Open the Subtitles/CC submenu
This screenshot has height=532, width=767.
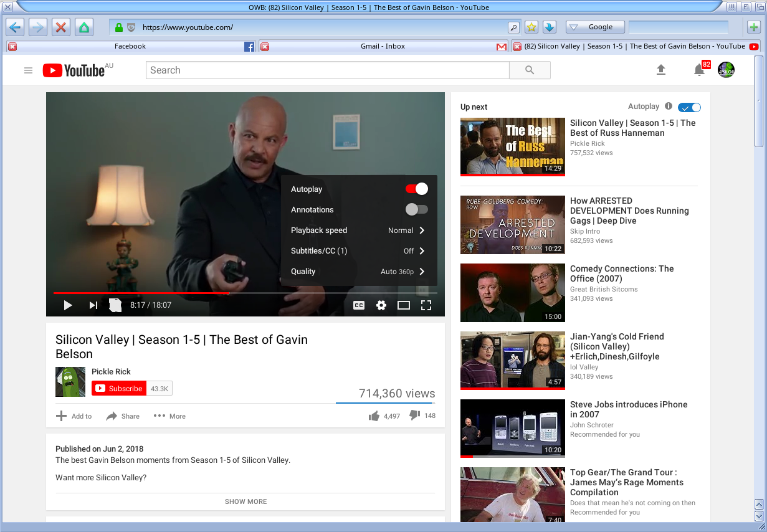(x=359, y=251)
